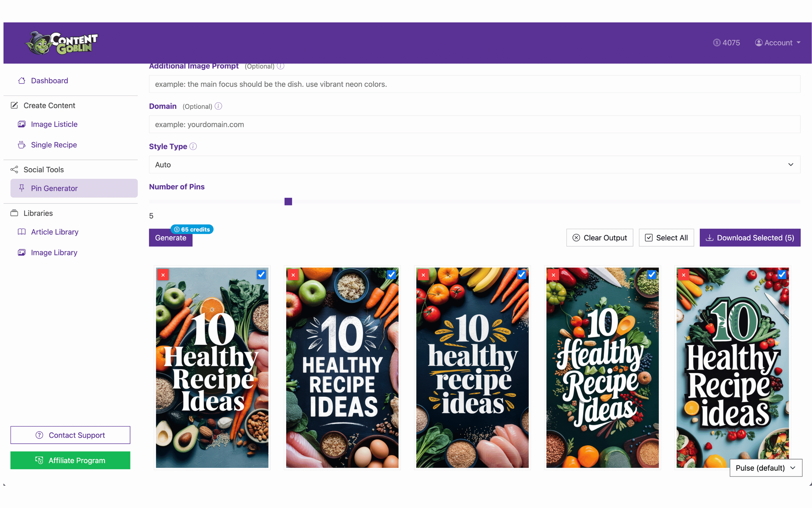Remove the first pin with red X
812x508 pixels.
(163, 275)
